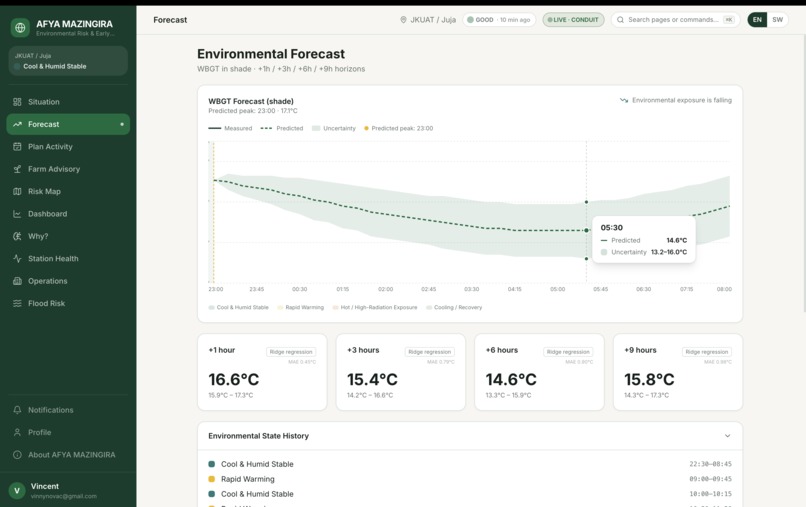The height and width of the screenshot is (507, 806).
Task: Click the Flood Risk waves icon
Action: pos(17,303)
